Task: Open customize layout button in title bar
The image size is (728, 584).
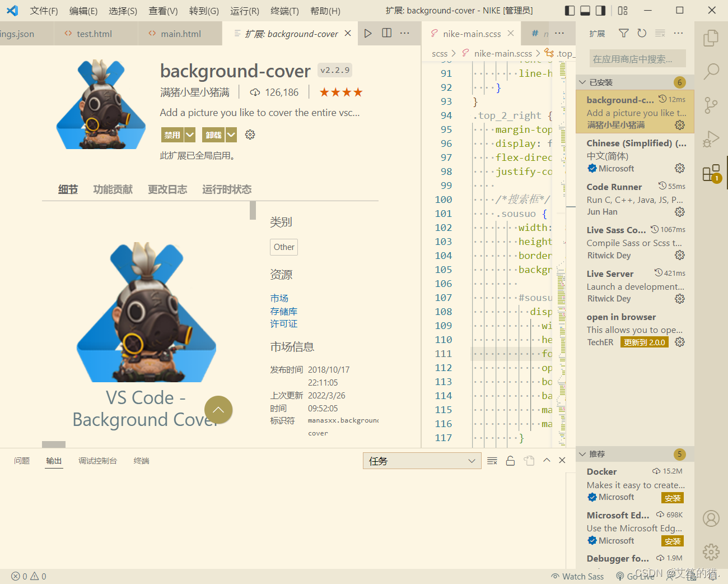Action: click(x=623, y=11)
